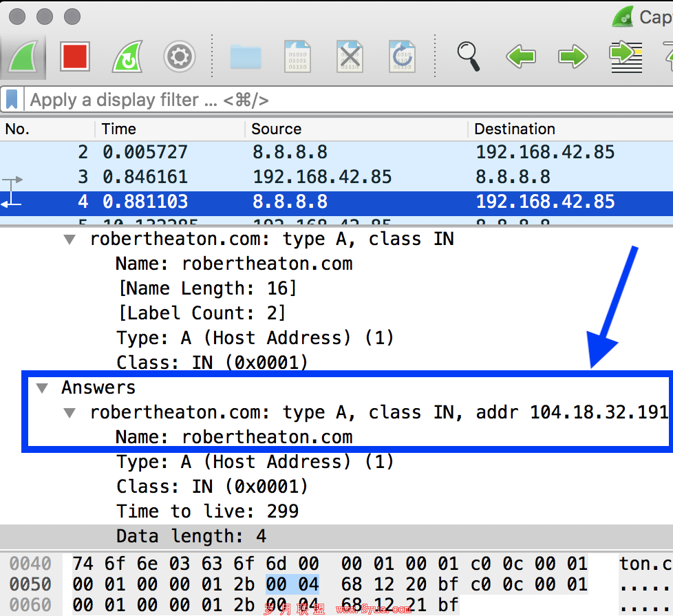Click destination 192.168.42.85 in packet 4

pyautogui.click(x=545, y=202)
